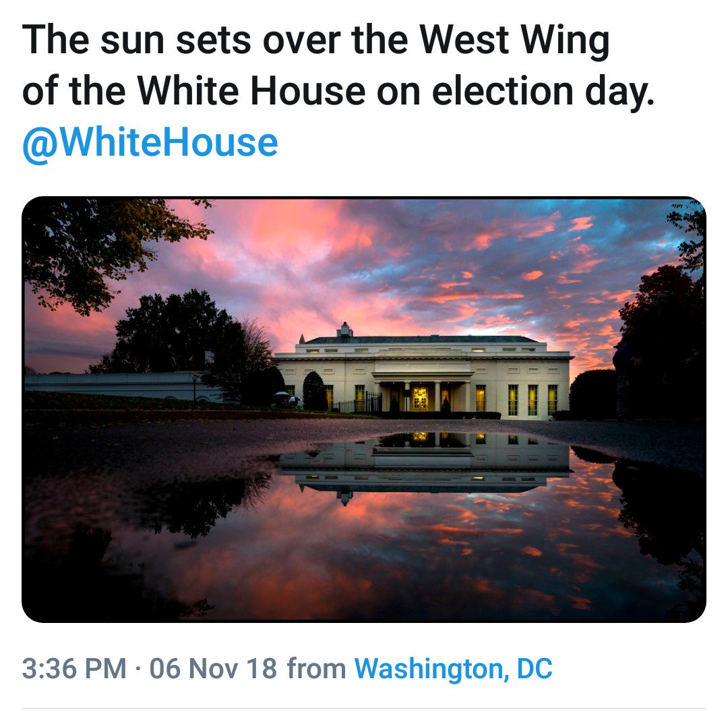This screenshot has width=728, height=716.
Task: Click the Washington, DC location link
Action: (453, 668)
